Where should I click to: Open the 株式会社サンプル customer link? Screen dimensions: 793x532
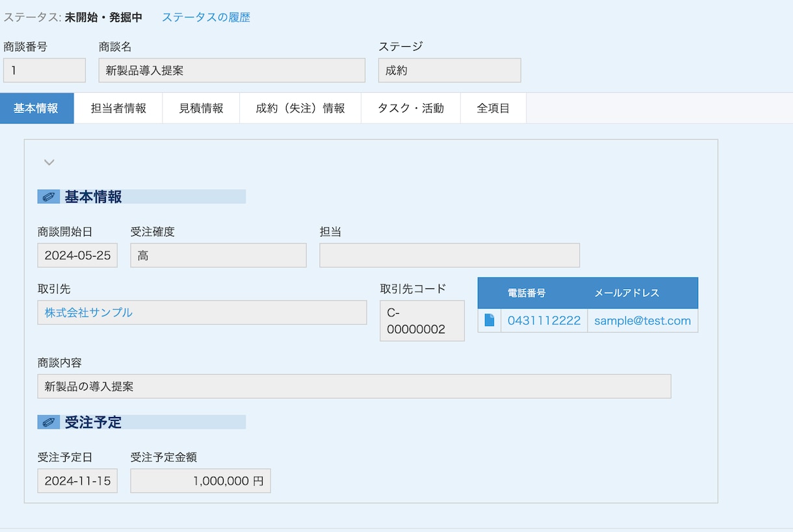point(88,312)
